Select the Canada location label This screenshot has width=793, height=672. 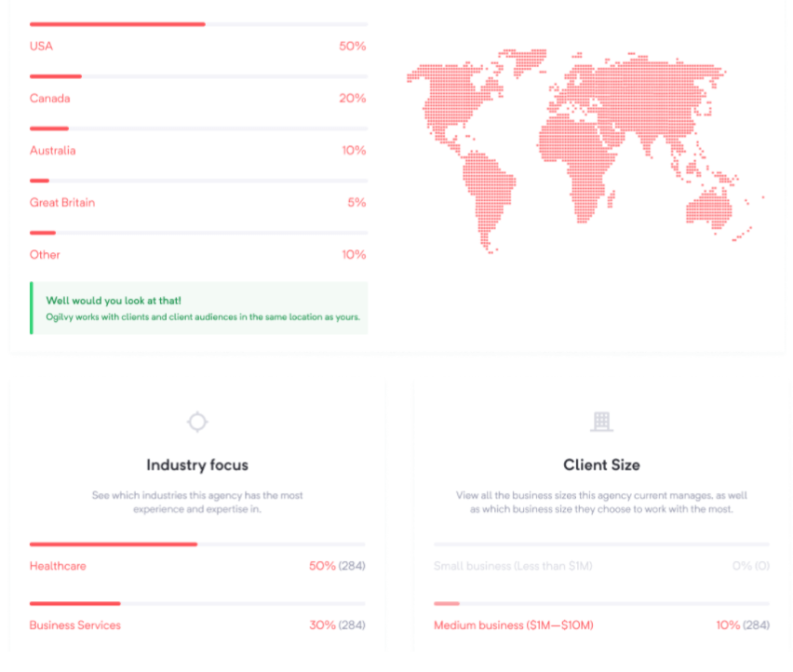[49, 98]
